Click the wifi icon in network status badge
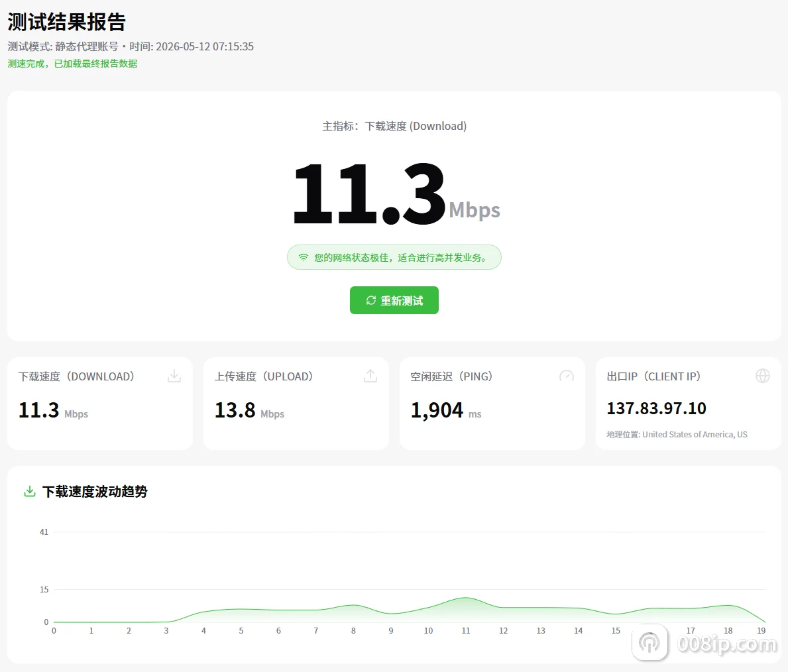788x672 pixels. [x=303, y=257]
